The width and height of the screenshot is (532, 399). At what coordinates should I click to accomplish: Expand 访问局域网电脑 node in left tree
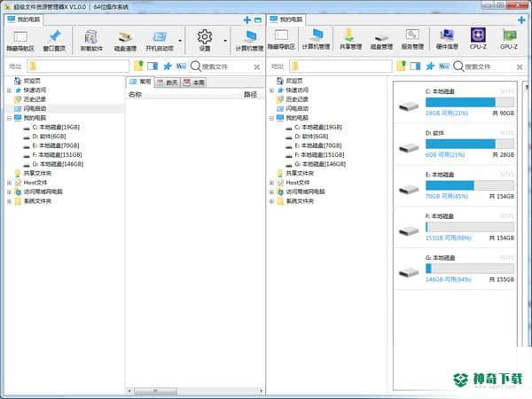pyautogui.click(x=9, y=192)
